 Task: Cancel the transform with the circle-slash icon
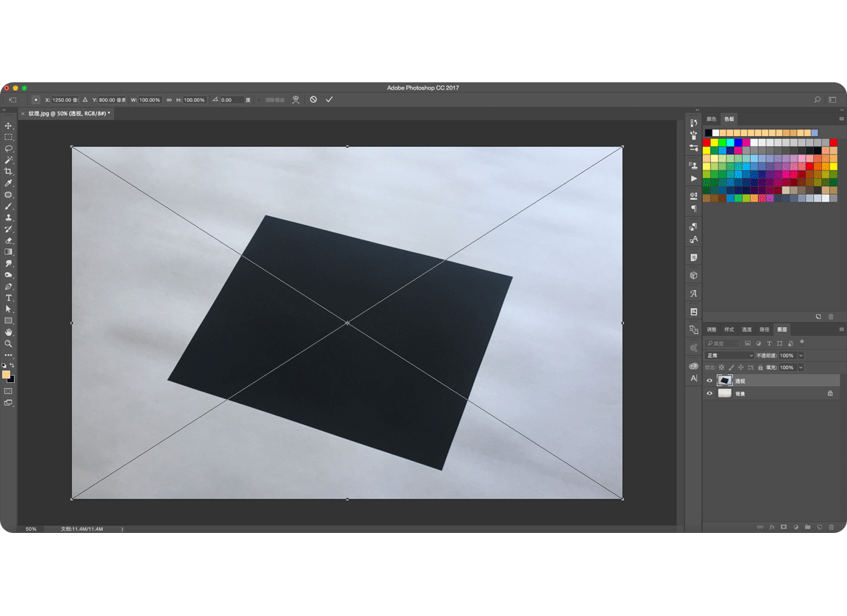pos(313,99)
